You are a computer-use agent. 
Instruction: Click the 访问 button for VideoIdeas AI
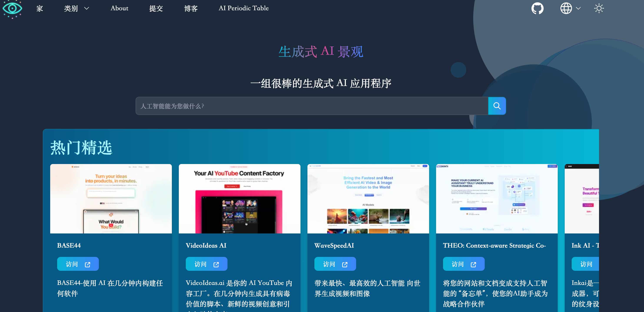(206, 264)
